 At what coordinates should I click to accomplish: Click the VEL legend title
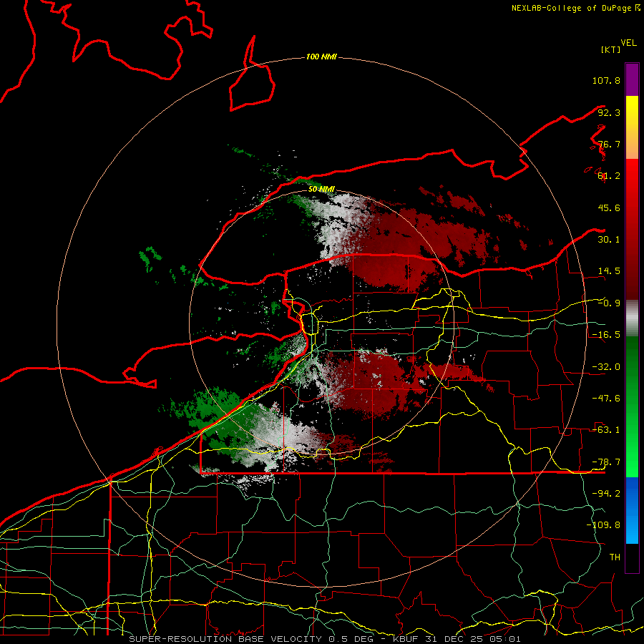628,43
